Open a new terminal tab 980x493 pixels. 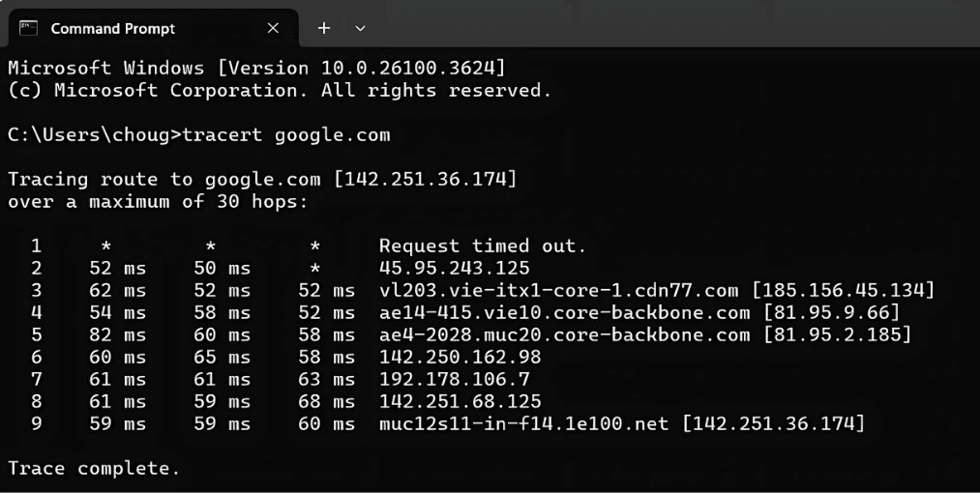(x=324, y=28)
